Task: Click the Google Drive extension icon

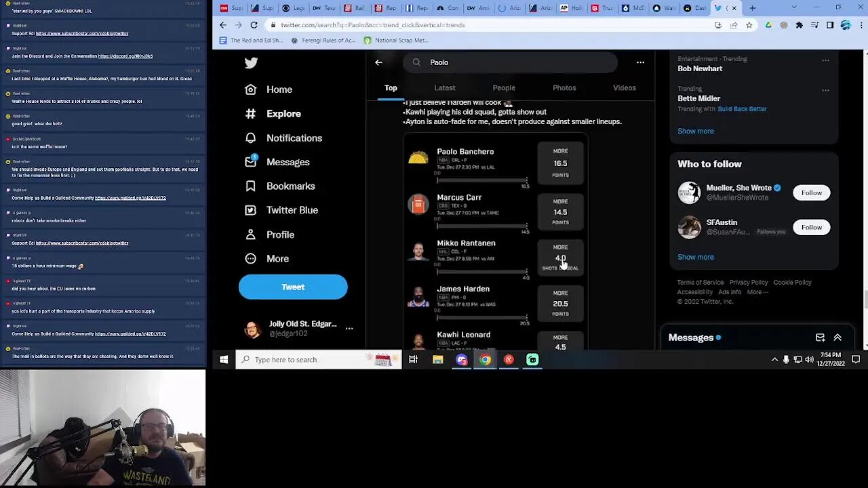Action: [x=768, y=25]
